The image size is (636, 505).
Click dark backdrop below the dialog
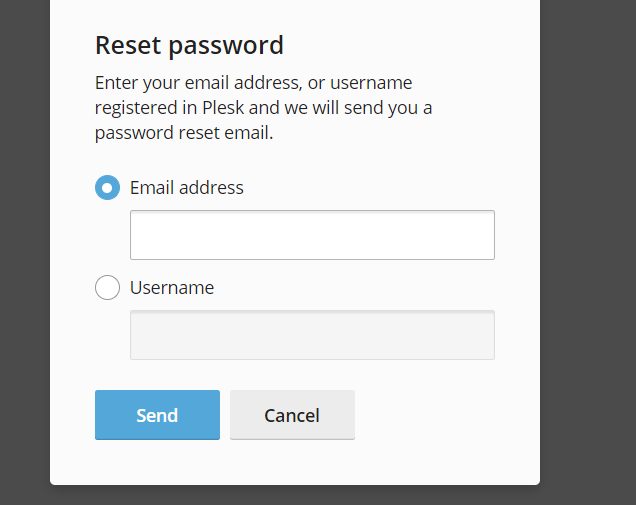[295, 495]
